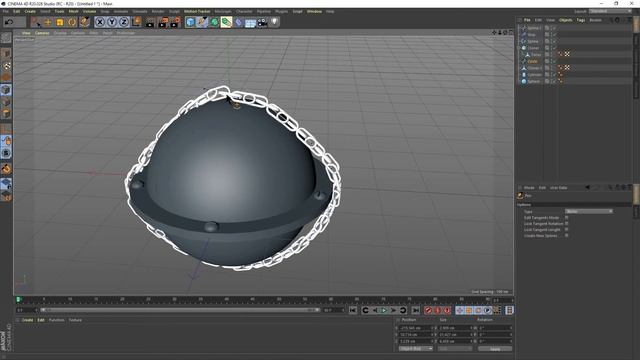Click the coordinate system icon

tap(136, 22)
